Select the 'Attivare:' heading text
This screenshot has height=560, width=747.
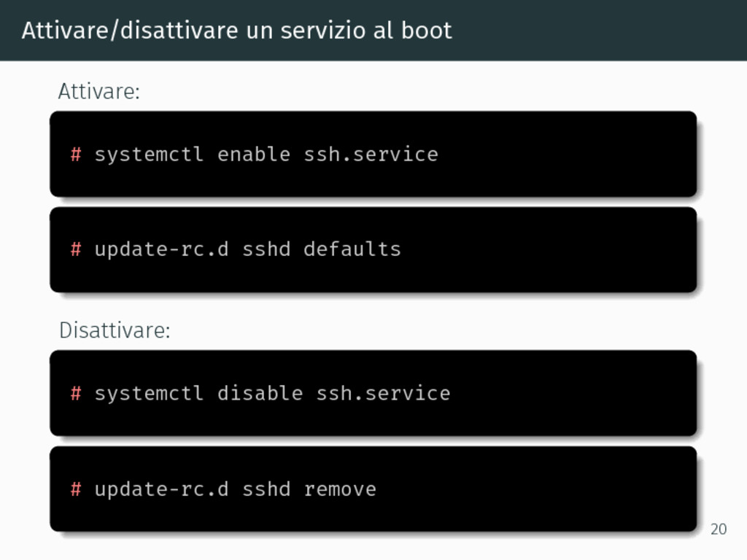coord(99,91)
